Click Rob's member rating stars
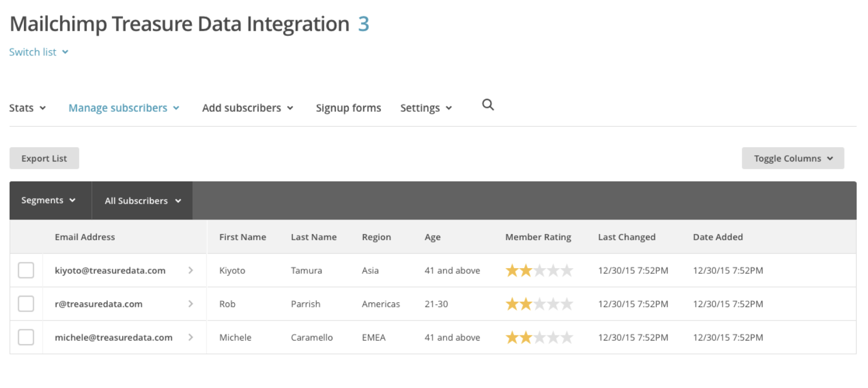This screenshot has width=868, height=388. 539,304
